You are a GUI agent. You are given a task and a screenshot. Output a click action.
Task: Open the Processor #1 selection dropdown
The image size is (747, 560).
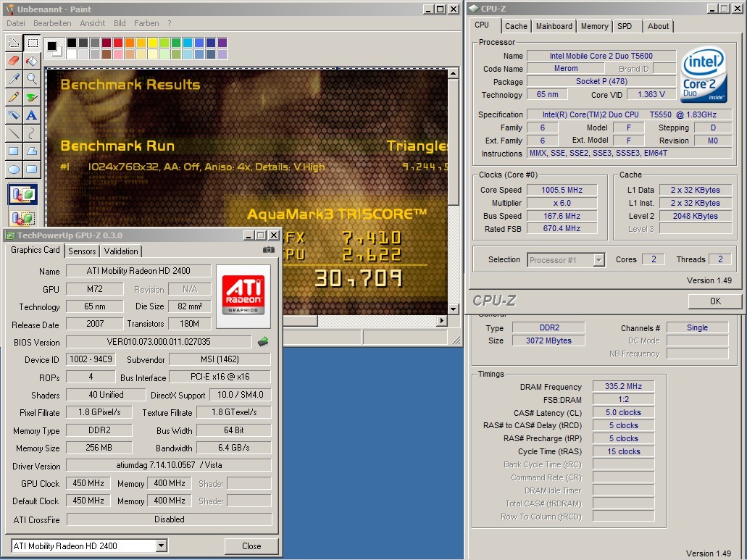[x=599, y=260]
